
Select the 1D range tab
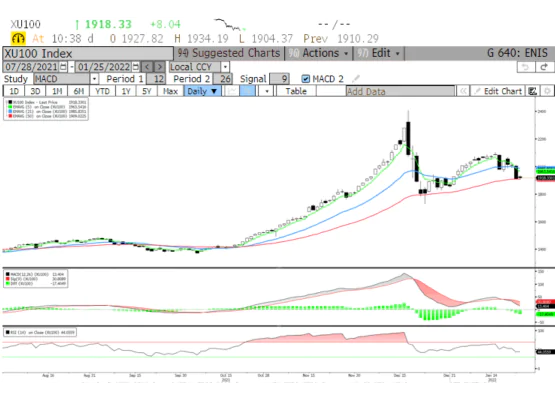[14, 91]
